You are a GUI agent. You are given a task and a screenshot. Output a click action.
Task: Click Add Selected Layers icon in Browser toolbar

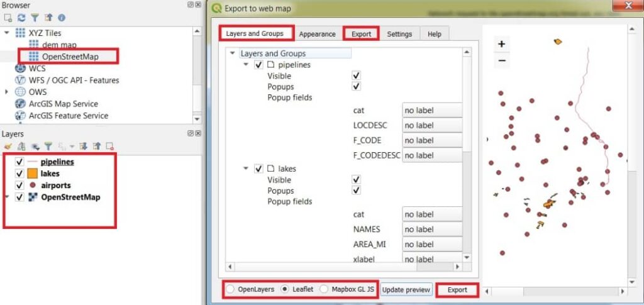[7, 18]
